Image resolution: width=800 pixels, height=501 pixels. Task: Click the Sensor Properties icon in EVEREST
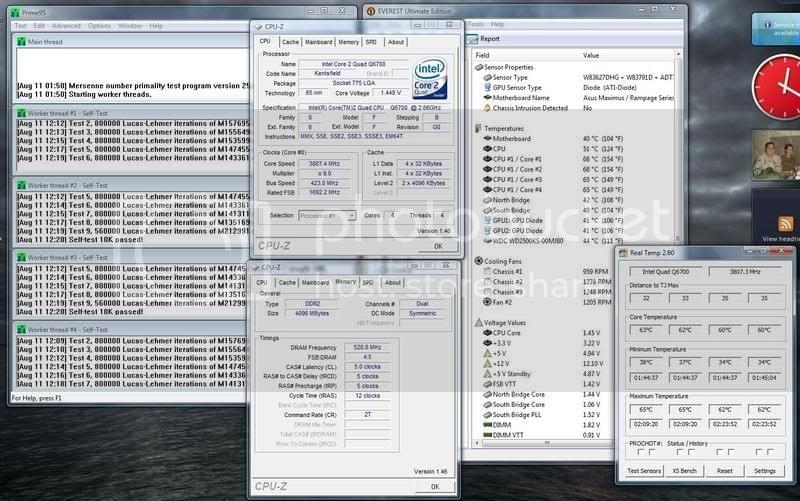tap(477, 67)
